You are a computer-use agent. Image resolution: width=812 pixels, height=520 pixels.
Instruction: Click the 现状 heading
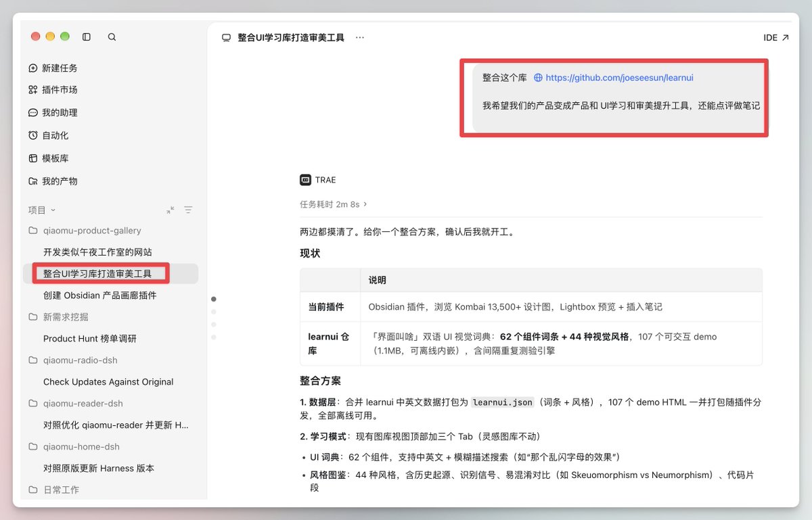[x=310, y=254]
